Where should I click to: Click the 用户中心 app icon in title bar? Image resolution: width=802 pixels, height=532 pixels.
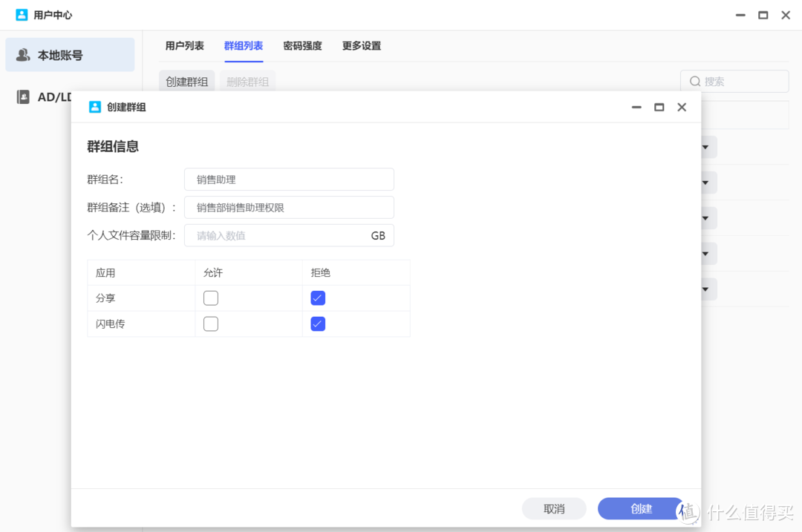click(x=22, y=15)
